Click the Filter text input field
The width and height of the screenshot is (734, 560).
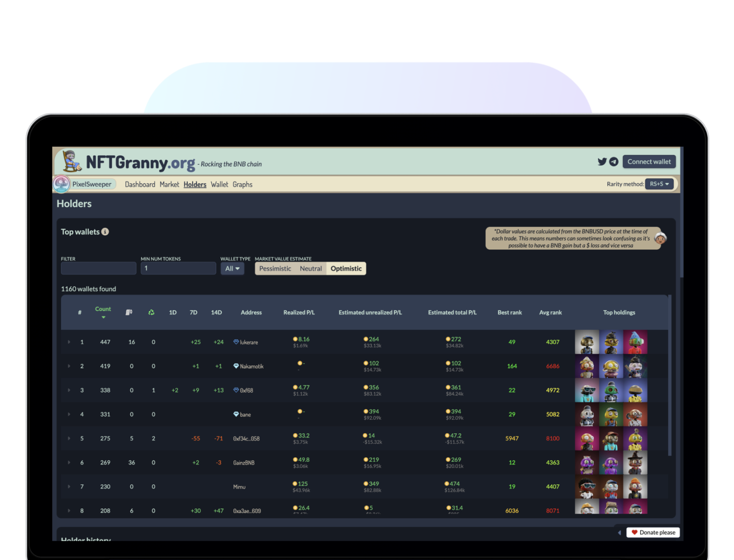98,269
